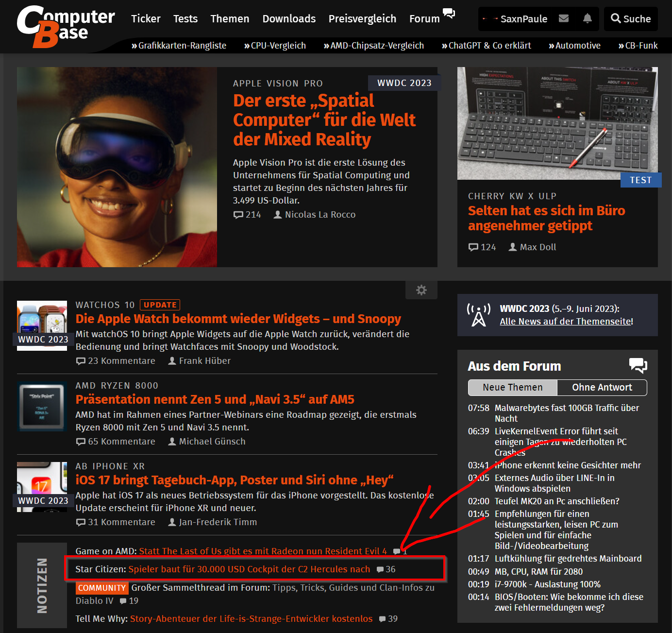Open forum thread iPhone erkennt keine Gesichter mehr
Image resolution: width=672 pixels, height=633 pixels.
point(568,465)
